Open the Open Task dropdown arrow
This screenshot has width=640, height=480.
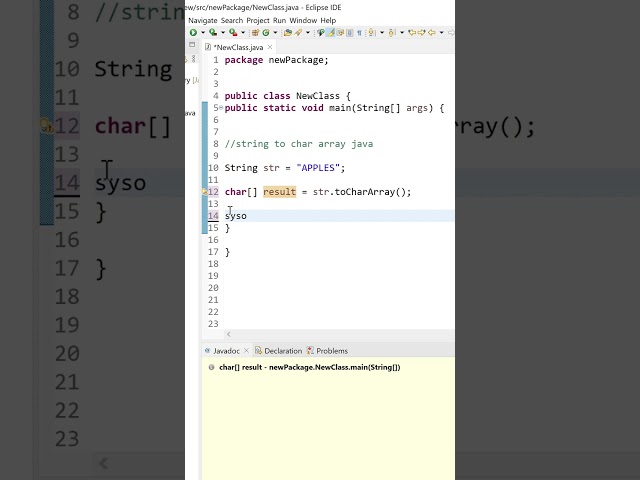tap(308, 33)
